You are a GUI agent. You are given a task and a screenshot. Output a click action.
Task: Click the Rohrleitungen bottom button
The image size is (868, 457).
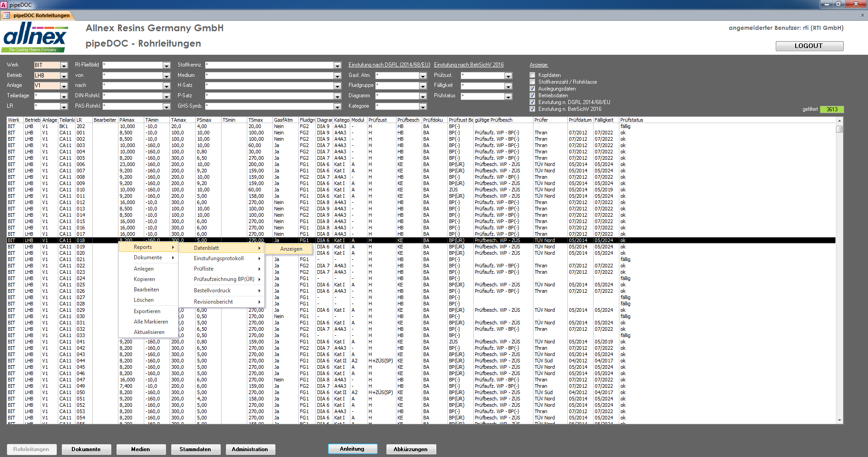coord(31,449)
